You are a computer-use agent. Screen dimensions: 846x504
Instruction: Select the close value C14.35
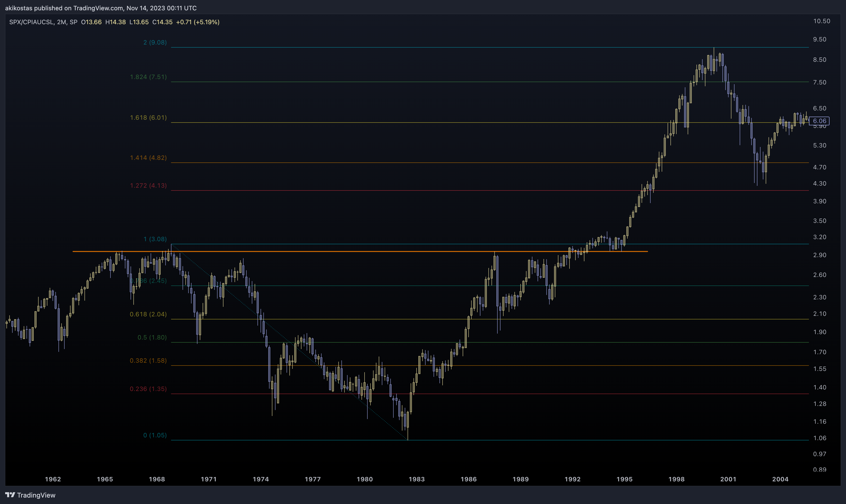tap(162, 22)
